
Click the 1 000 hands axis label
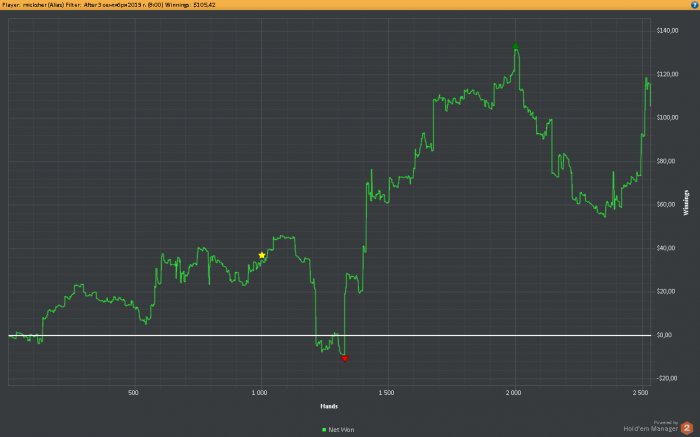click(x=259, y=393)
